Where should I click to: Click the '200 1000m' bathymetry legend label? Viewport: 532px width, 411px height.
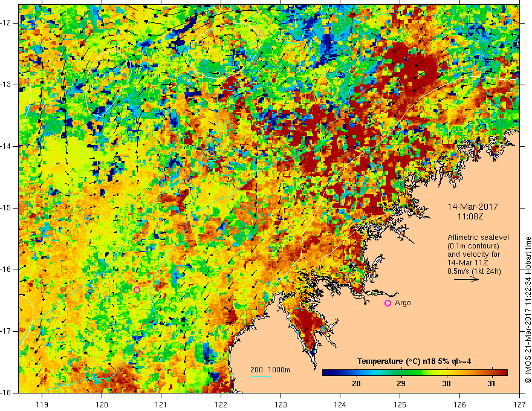(x=270, y=370)
